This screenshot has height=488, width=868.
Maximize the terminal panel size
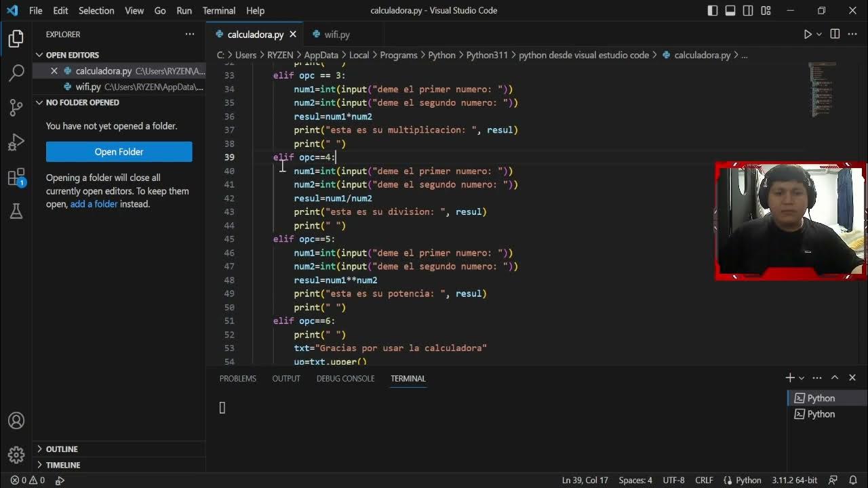click(835, 378)
